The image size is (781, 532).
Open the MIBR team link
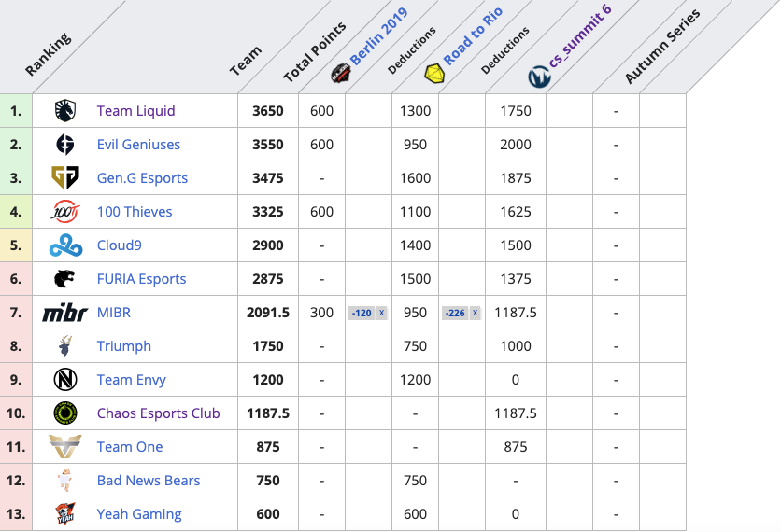114,313
